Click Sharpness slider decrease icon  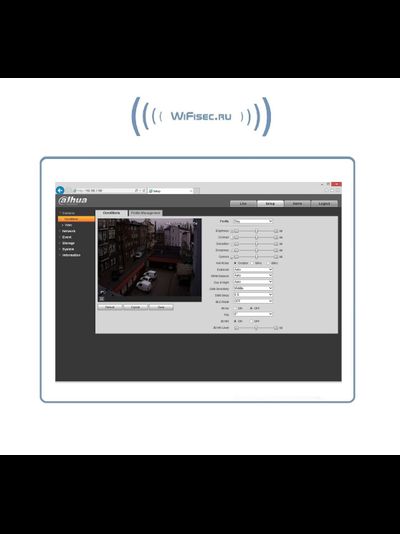click(236, 250)
